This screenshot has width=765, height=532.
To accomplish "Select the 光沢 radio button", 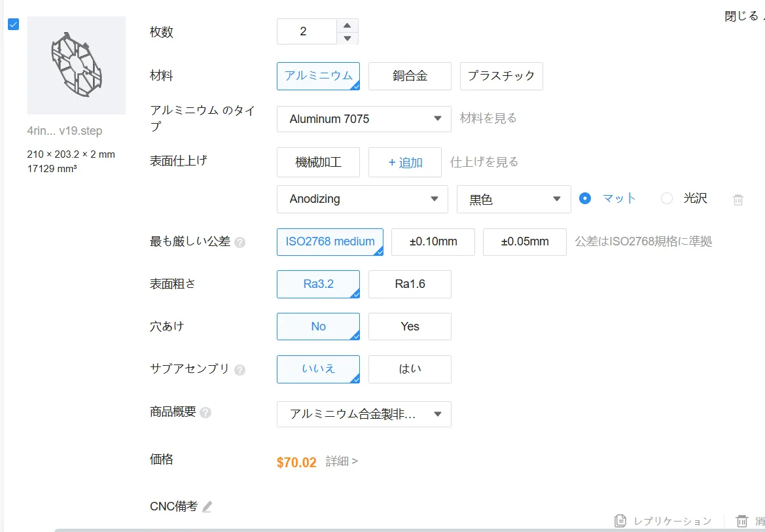I will [666, 198].
